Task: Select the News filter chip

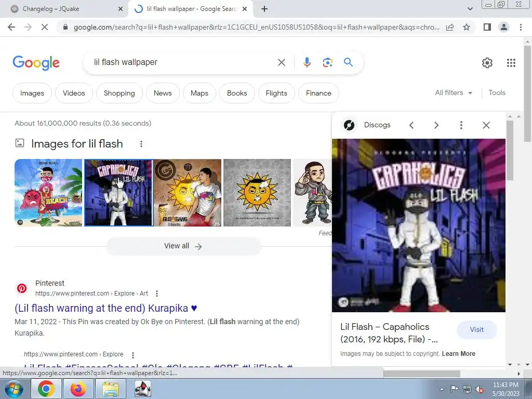Action: click(163, 93)
